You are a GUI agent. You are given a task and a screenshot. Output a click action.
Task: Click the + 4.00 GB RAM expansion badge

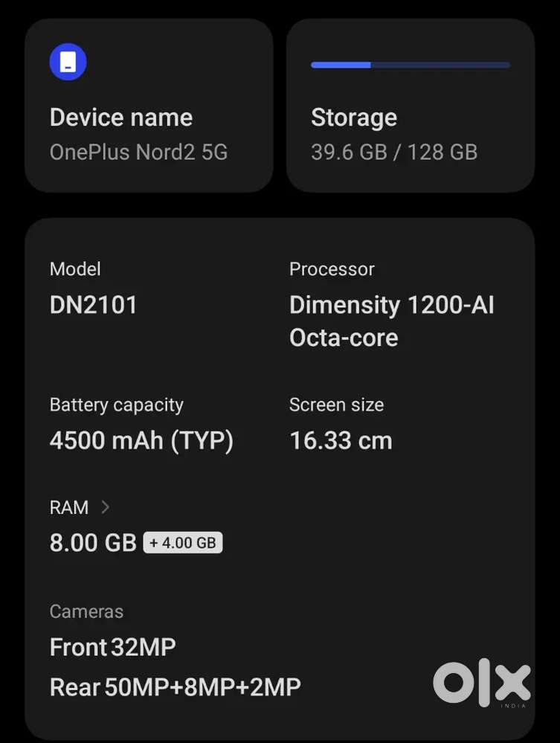[183, 543]
